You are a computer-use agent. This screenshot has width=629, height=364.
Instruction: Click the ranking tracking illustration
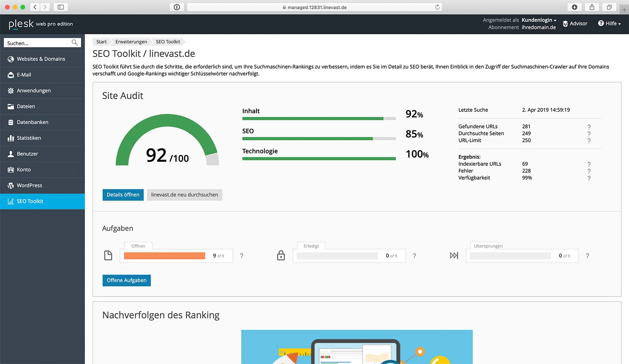[357, 347]
